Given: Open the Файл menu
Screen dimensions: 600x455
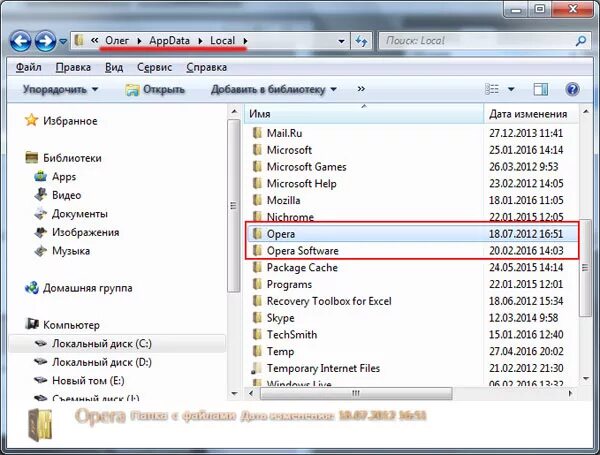Looking at the screenshot, I should [28, 67].
